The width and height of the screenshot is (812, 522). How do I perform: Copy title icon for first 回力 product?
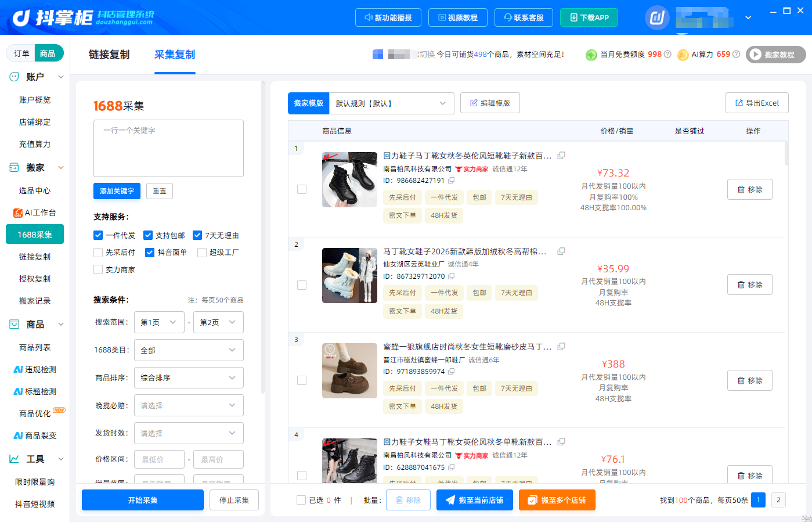coord(561,156)
